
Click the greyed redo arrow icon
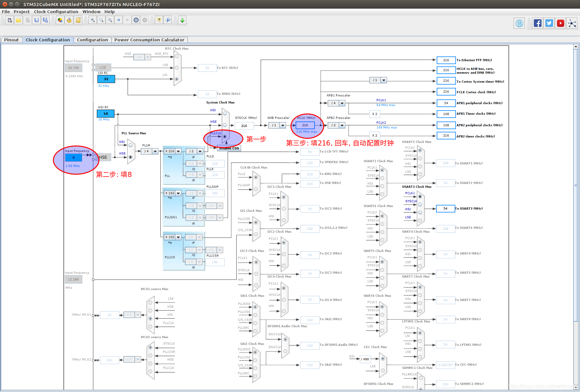[x=127, y=20]
